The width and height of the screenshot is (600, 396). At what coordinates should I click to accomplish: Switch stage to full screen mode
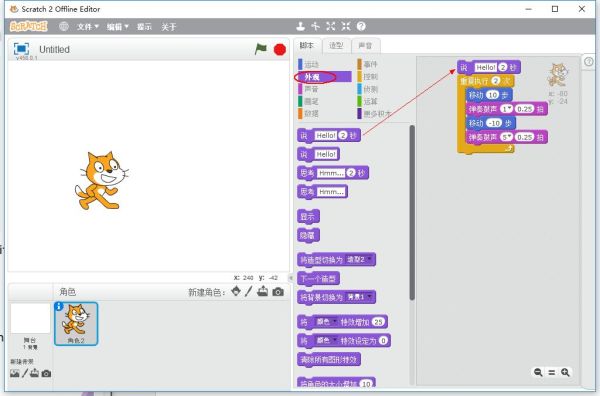[21, 49]
